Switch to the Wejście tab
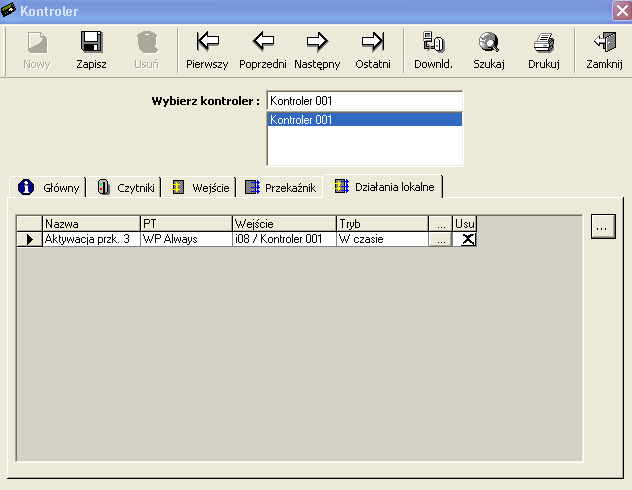632x490 pixels. (200, 187)
